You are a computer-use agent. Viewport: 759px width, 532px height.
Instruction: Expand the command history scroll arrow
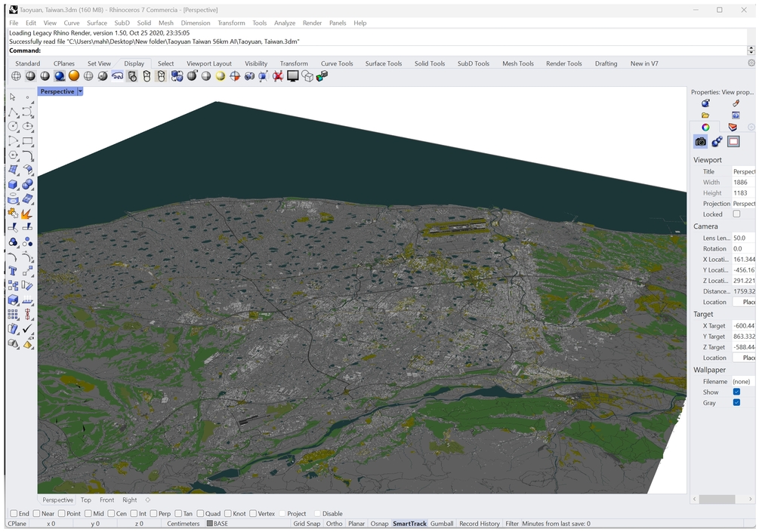751,50
